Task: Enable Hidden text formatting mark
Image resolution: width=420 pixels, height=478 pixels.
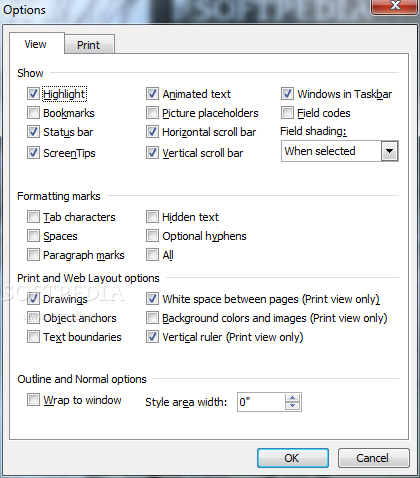Action: coord(152,217)
